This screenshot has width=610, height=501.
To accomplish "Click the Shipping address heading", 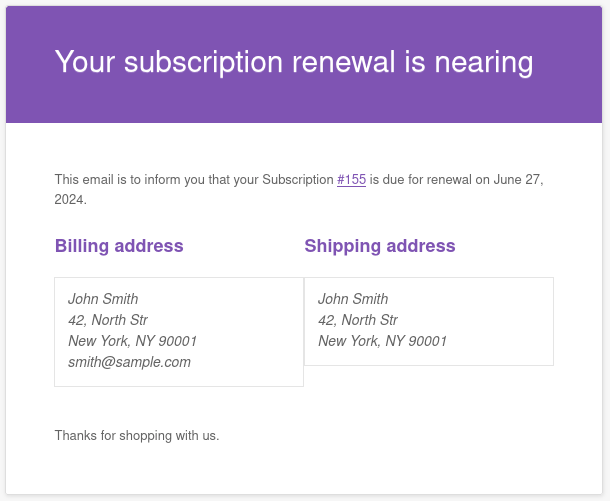I will [380, 246].
